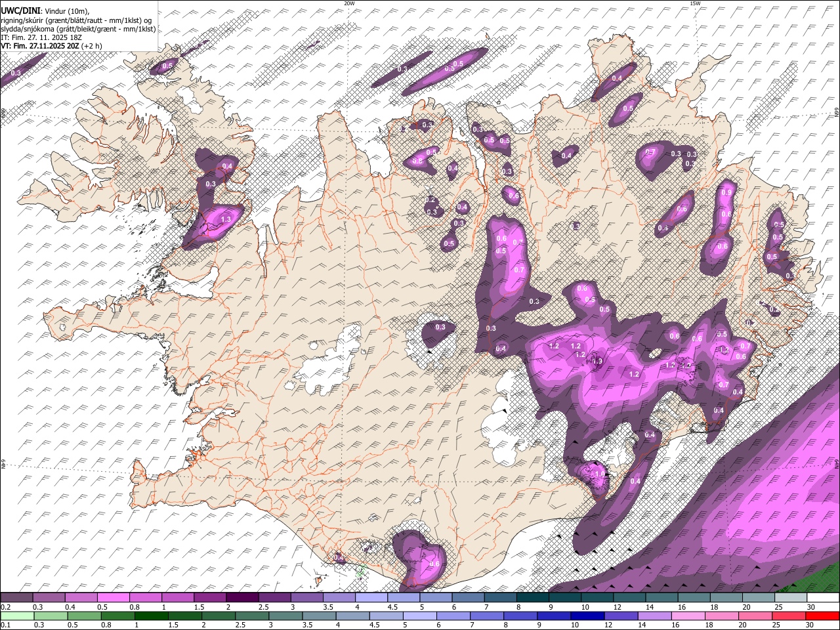Click the 3 swatch in lower legend row
The image size is (840, 630).
tap(285, 616)
